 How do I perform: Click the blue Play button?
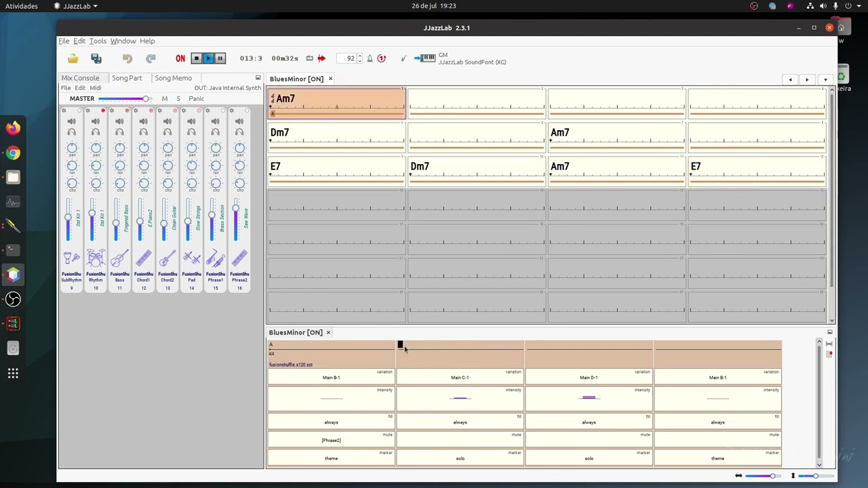(208, 58)
